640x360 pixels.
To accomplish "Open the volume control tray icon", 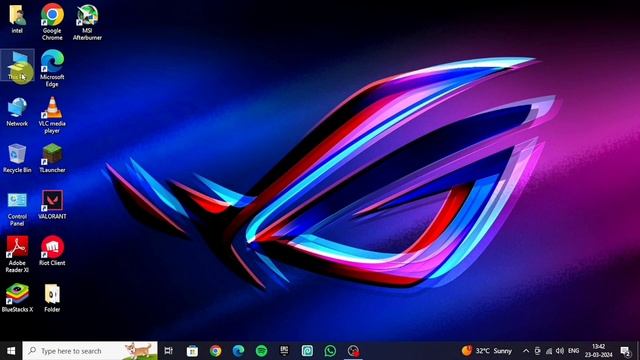I will tap(560, 351).
